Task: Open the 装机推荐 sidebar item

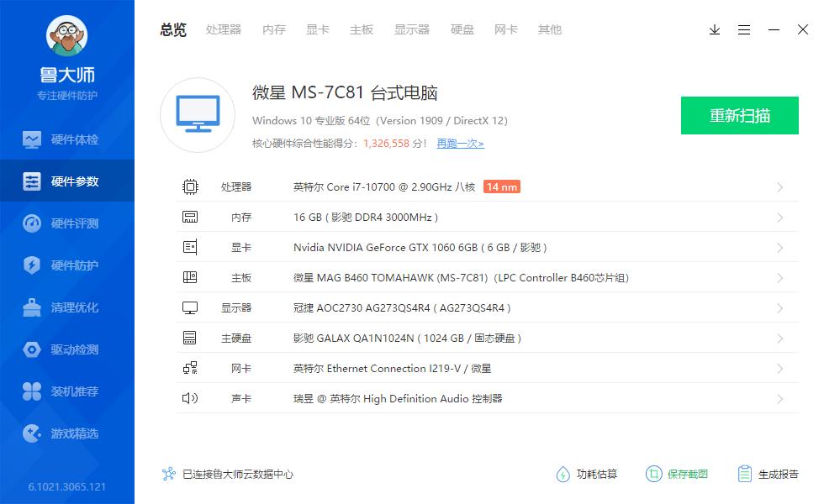Action: 67,391
